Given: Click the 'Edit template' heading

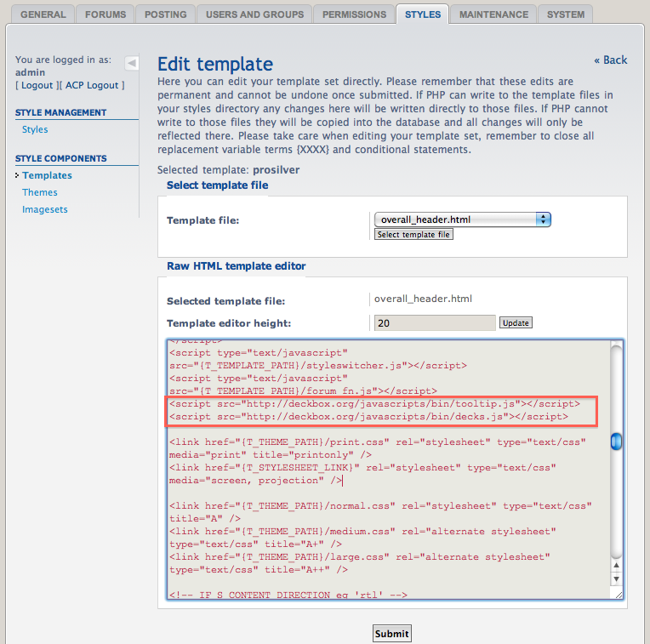Looking at the screenshot, I should coord(215,65).
